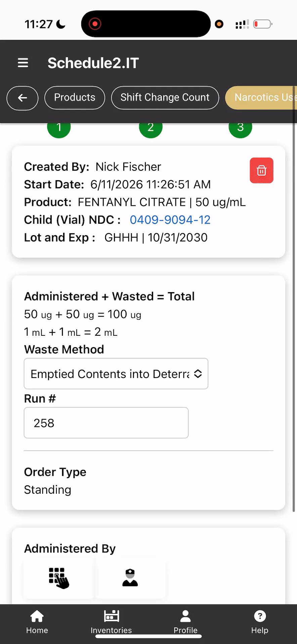
Task: Select the PIN keypad sign-in icon
Action: (x=59, y=578)
